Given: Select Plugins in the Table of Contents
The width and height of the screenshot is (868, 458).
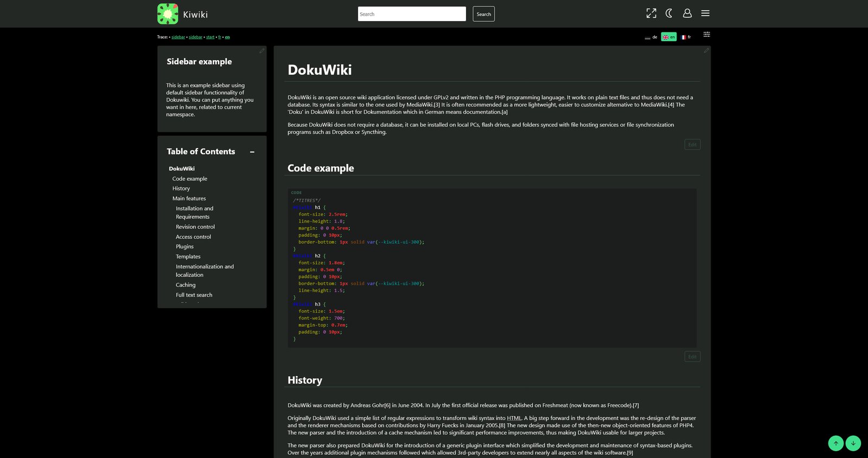Looking at the screenshot, I should click(x=184, y=246).
